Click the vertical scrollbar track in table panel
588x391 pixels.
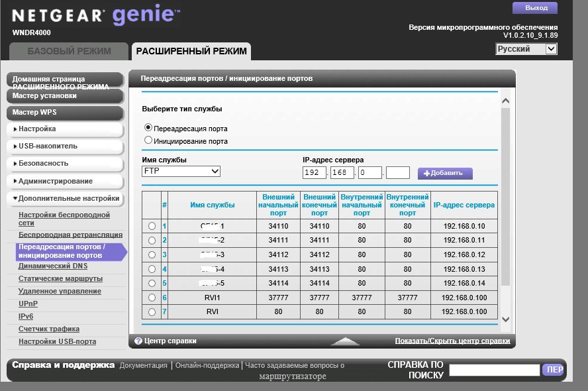(x=505, y=197)
